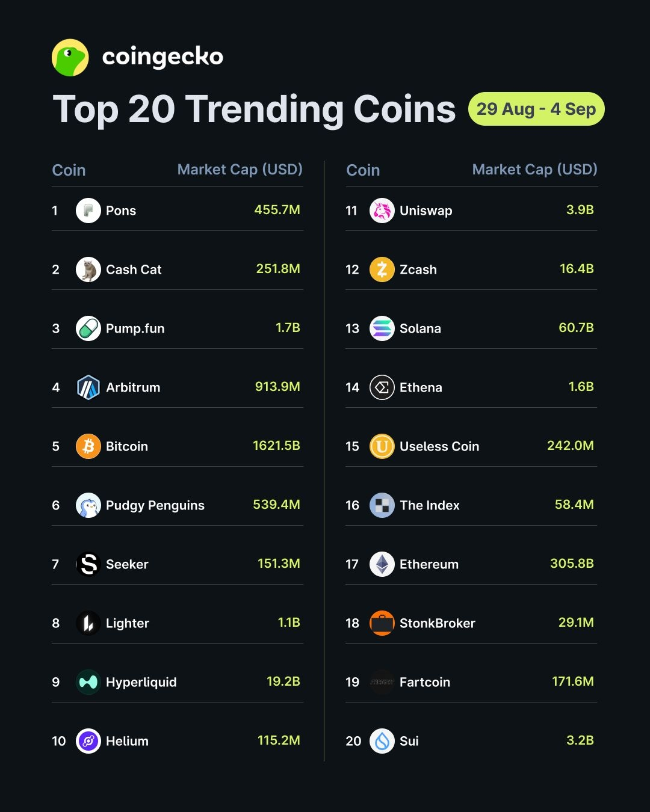Open the Cash Cat coin name
The width and height of the screenshot is (650, 812).
(x=134, y=269)
